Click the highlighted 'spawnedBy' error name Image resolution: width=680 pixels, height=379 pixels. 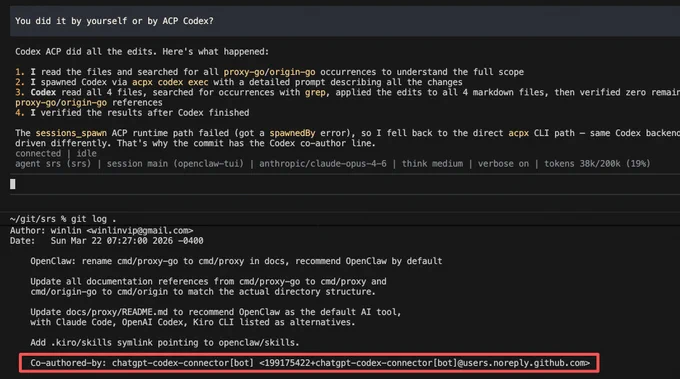tap(292, 133)
